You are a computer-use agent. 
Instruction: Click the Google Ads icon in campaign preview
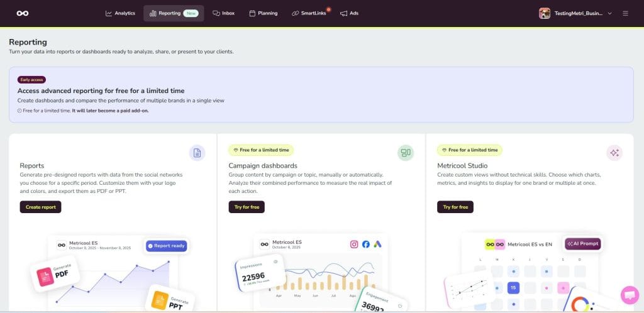click(x=377, y=244)
